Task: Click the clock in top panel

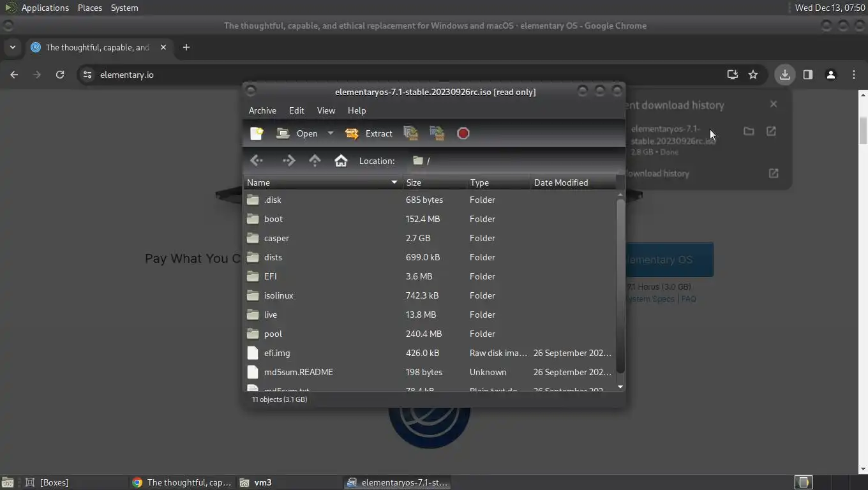Action: click(x=830, y=8)
